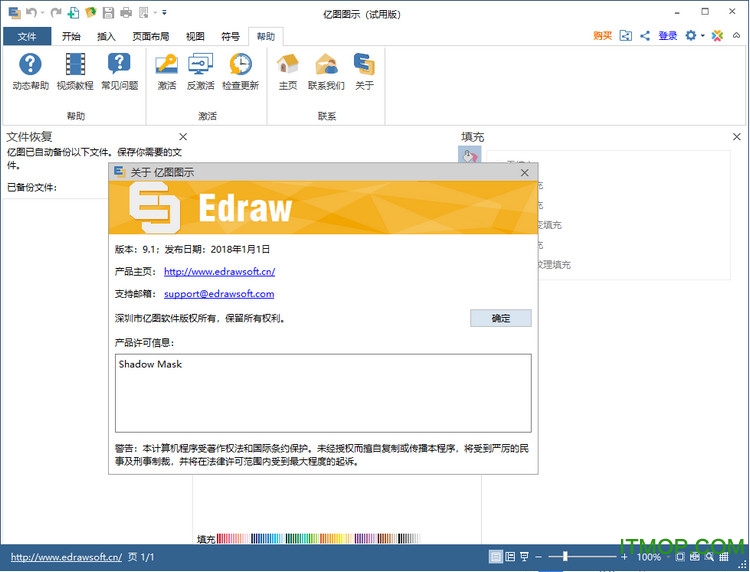Switch to the 符号 tab
The width and height of the screenshot is (750, 572).
(x=231, y=36)
